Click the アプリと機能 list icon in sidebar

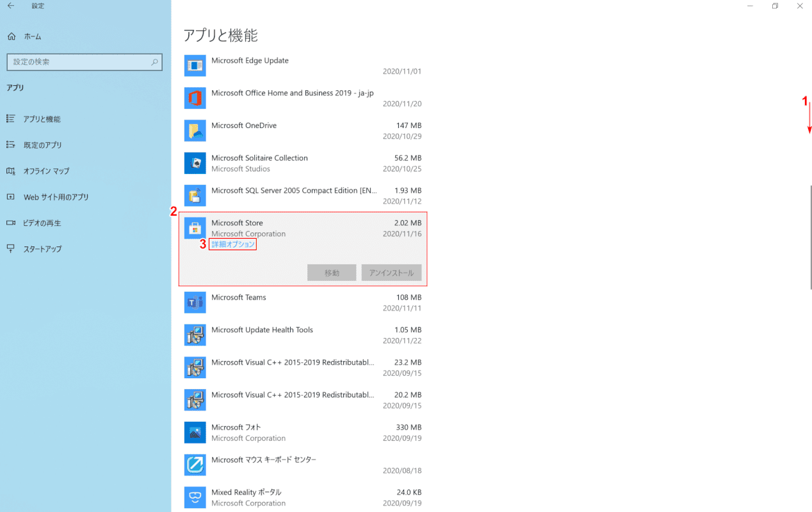coord(10,118)
